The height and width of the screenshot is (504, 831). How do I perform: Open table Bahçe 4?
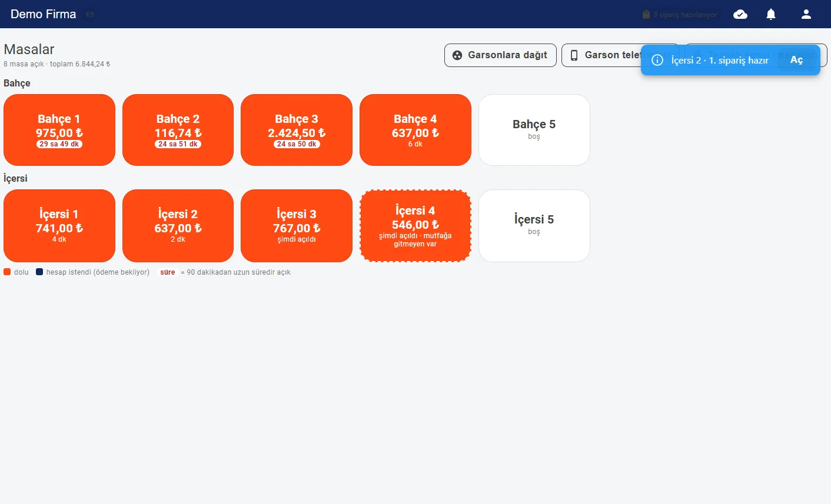[415, 130]
